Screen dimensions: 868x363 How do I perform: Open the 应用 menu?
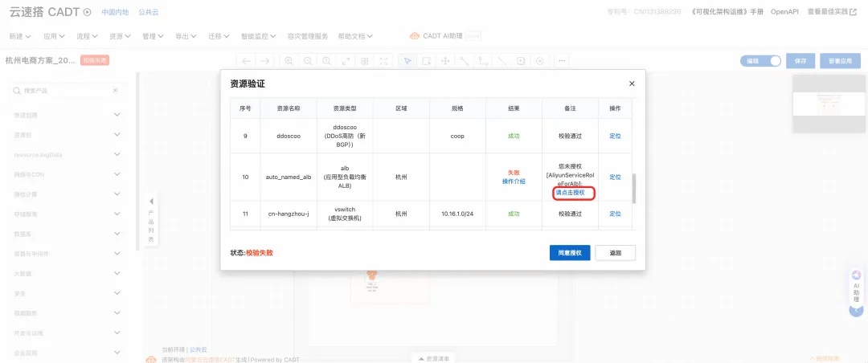55,36
